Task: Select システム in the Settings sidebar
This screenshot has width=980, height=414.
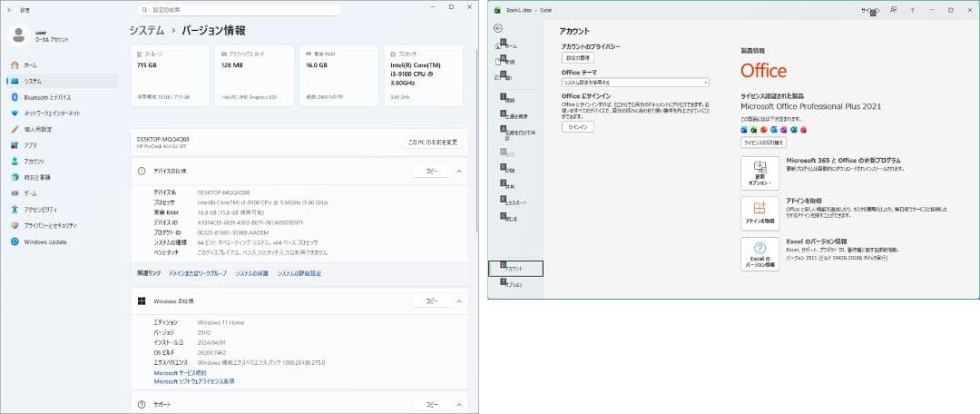Action: 62,82
